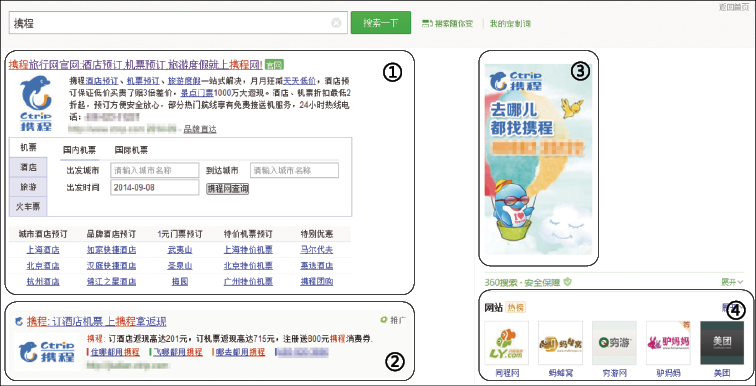Viewport: 756px width, 386px height.
Task: Click the 返回首页 link
Action: (733, 6)
